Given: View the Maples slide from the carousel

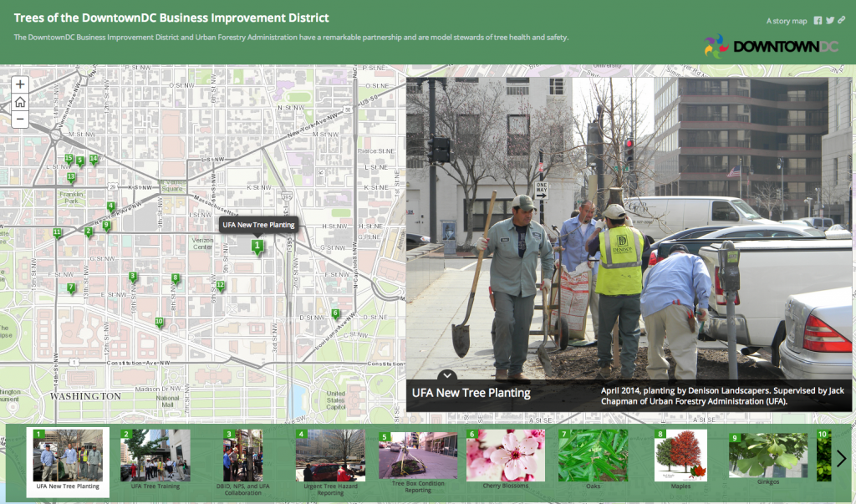Looking at the screenshot, I should pyautogui.click(x=680, y=456).
